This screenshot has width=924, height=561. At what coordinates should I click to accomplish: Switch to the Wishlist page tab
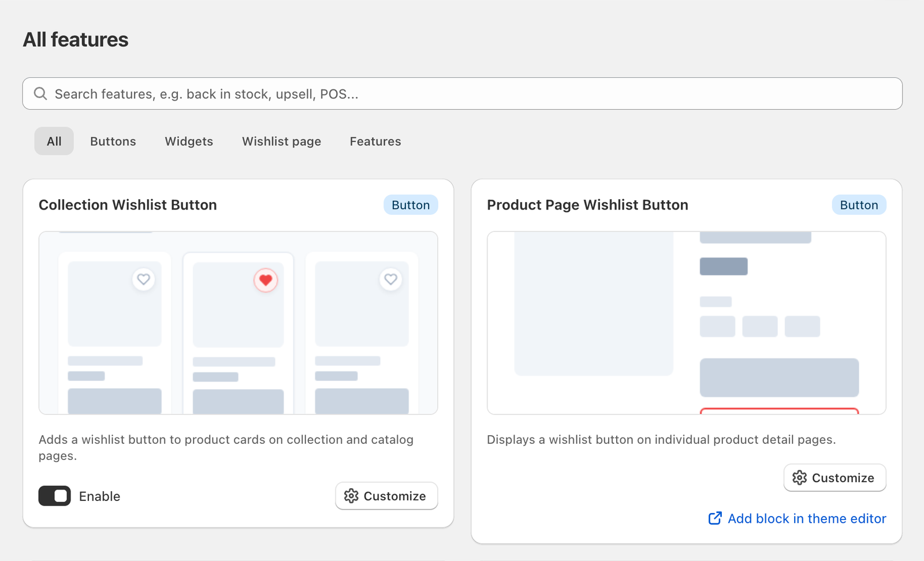pos(281,141)
